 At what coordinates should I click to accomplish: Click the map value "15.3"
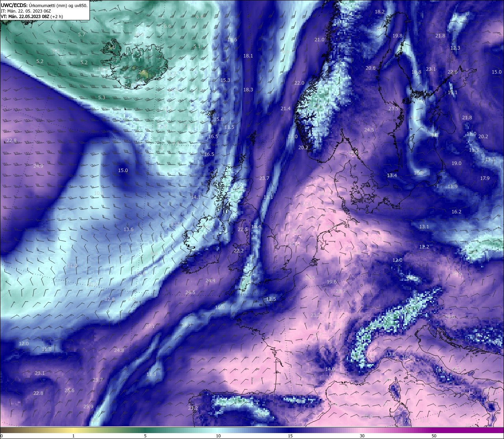225,80
